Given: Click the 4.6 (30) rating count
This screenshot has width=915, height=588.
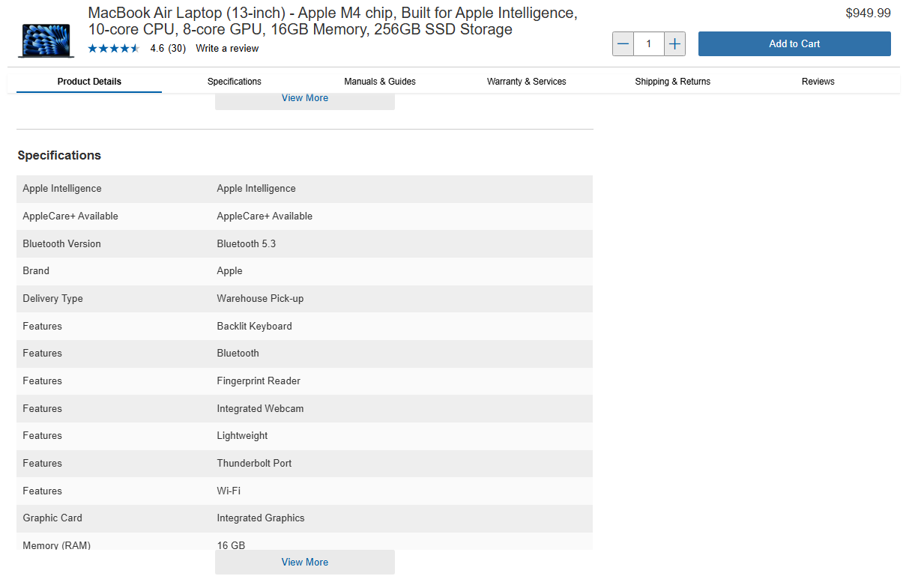Looking at the screenshot, I should point(168,49).
